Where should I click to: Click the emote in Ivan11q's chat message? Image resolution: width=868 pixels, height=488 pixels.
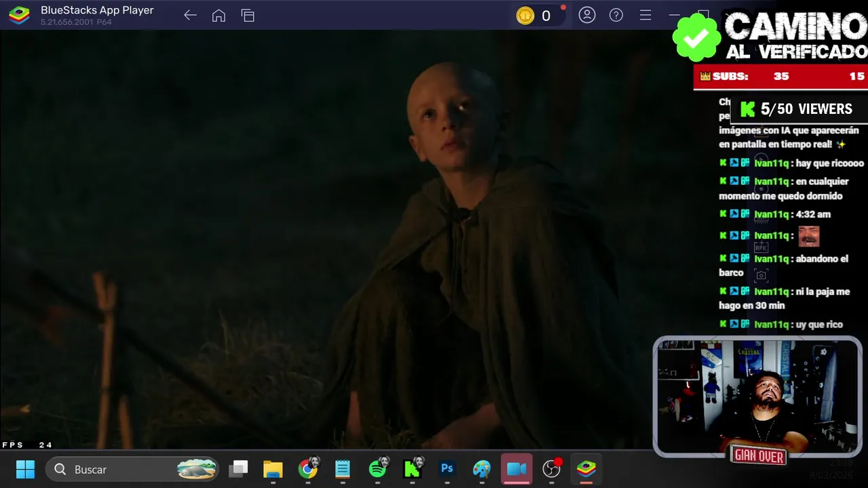pos(808,236)
